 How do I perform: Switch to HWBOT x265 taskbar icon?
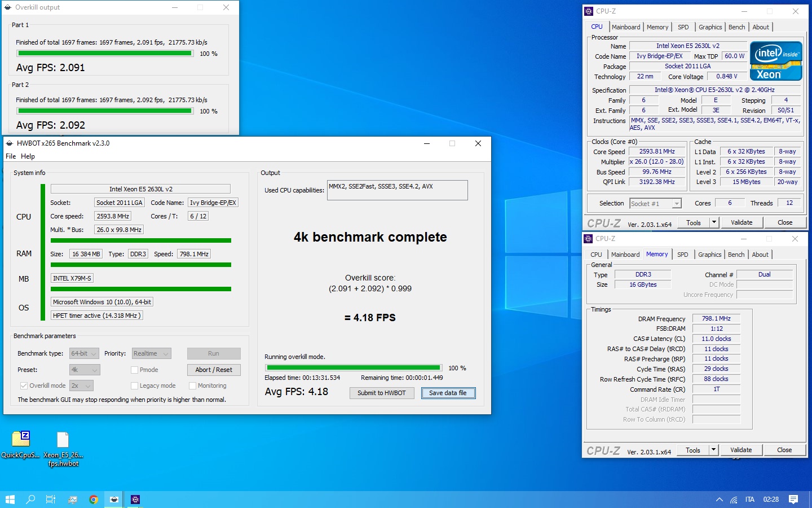click(114, 500)
